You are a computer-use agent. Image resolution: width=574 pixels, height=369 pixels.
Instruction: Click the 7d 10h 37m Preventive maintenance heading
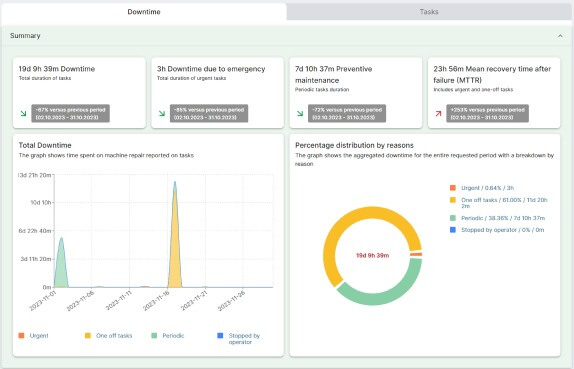click(333, 74)
